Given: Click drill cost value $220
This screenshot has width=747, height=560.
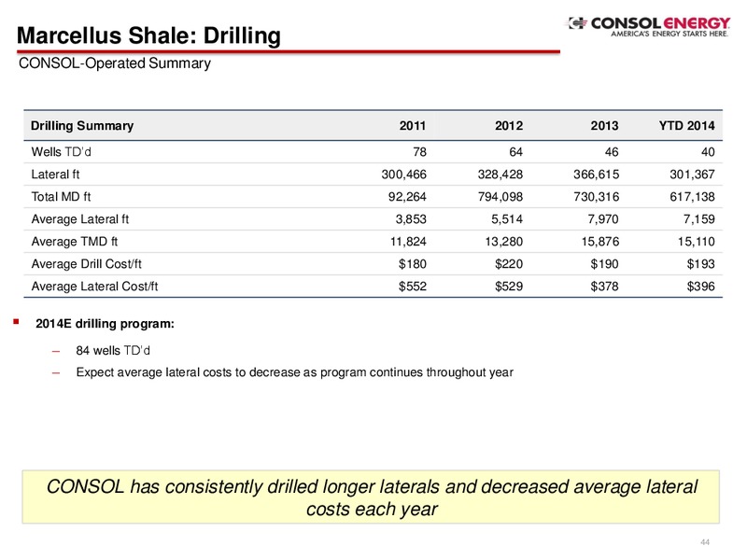Looking at the screenshot, I should pyautogui.click(x=509, y=264).
